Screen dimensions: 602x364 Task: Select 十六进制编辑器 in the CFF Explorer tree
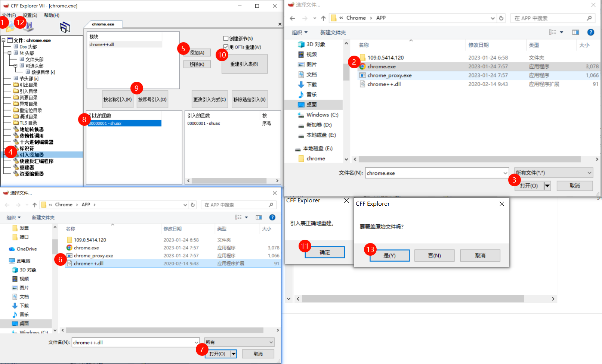[x=37, y=142]
